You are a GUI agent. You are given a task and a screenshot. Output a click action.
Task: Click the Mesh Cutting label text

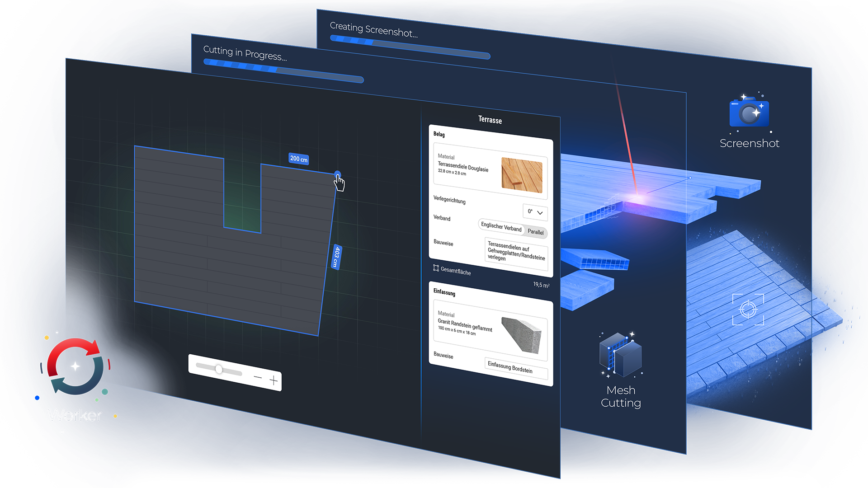[621, 396]
